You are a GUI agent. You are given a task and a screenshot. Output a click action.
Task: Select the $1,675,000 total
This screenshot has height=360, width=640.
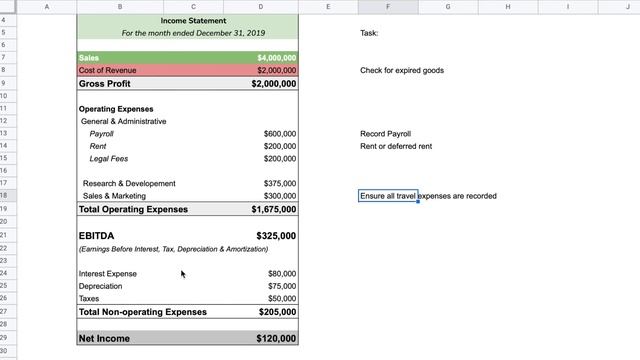pyautogui.click(x=273, y=209)
